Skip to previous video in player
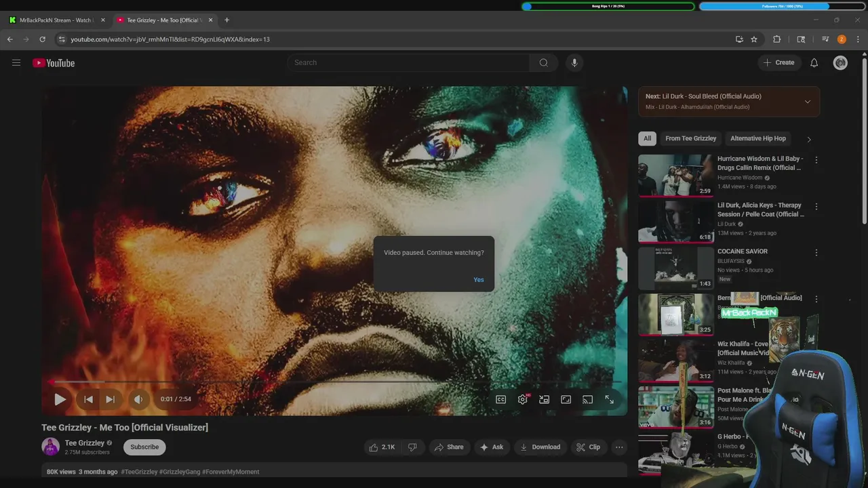Screen dimensions: 868x488 point(88,399)
